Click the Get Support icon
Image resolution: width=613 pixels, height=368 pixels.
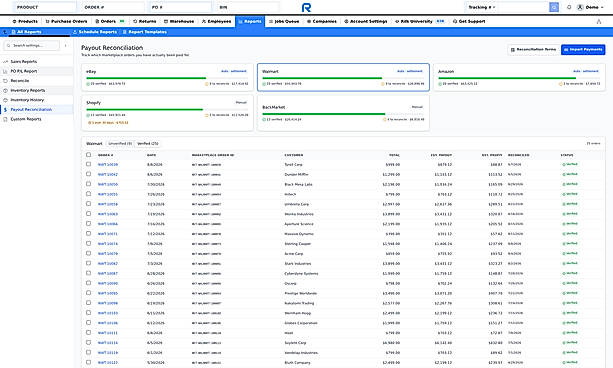coord(455,22)
